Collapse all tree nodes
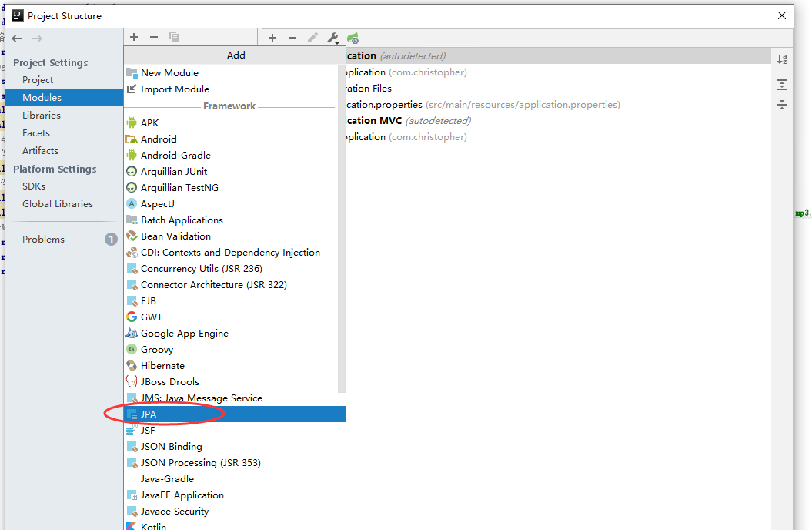This screenshot has height=530, width=812. (x=782, y=106)
